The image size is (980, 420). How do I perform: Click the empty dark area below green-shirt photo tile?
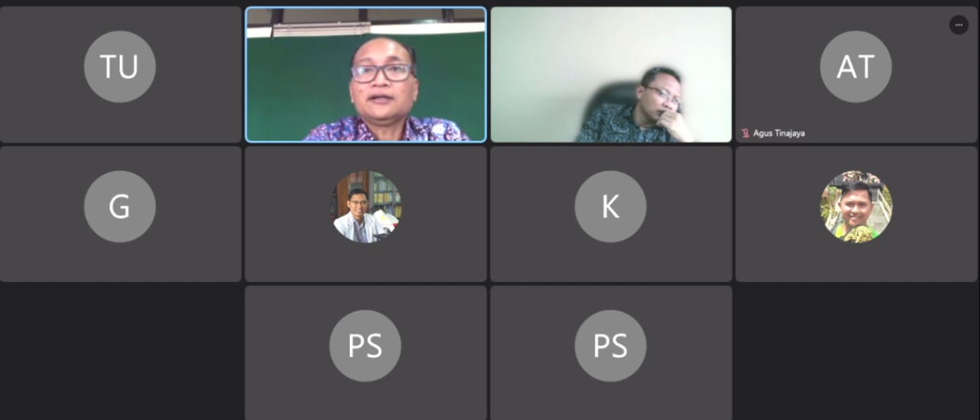(857, 352)
